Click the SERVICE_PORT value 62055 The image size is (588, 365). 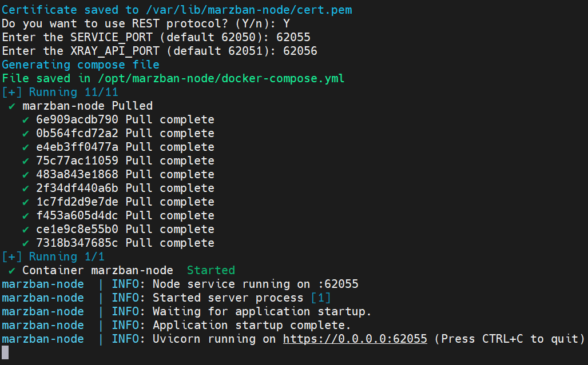pos(293,37)
